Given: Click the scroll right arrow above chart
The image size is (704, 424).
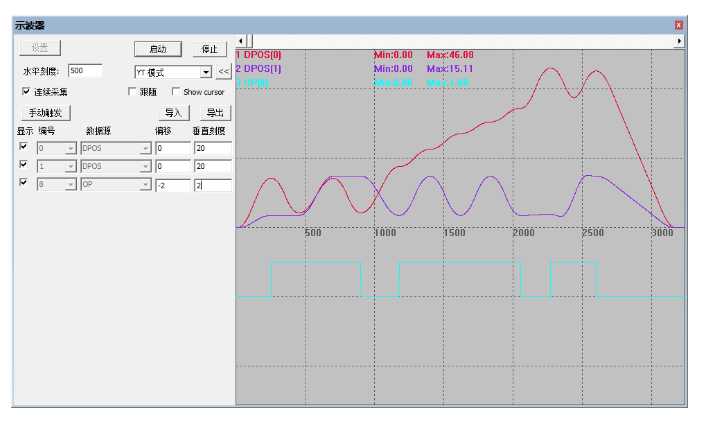Looking at the screenshot, I should (679, 41).
